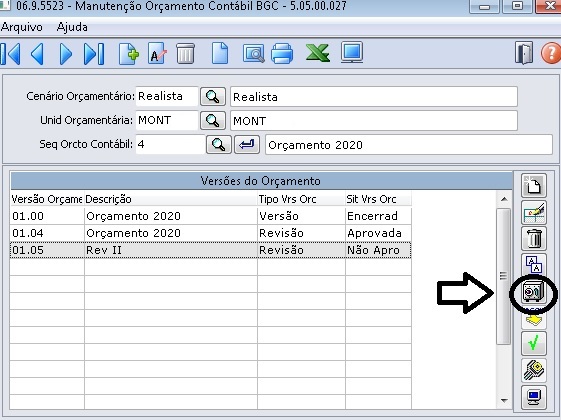Click the Não Apro status cell
The image size is (561, 420).
pyautogui.click(x=378, y=250)
